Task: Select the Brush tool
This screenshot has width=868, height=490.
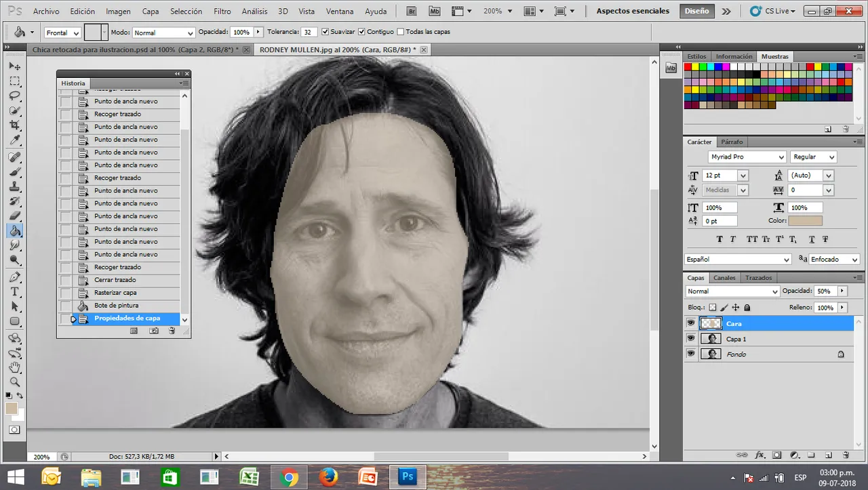Action: coord(15,172)
